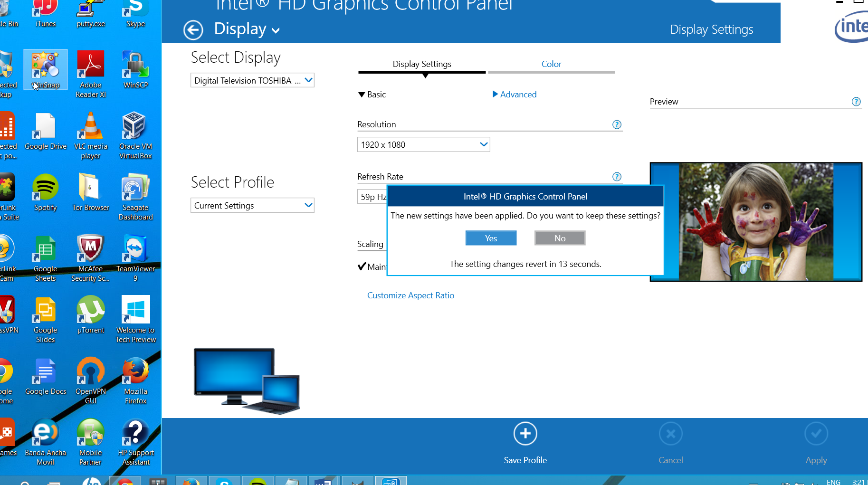Select the WinSCP desktop icon
Image resolution: width=868 pixels, height=485 pixels.
coord(136,70)
